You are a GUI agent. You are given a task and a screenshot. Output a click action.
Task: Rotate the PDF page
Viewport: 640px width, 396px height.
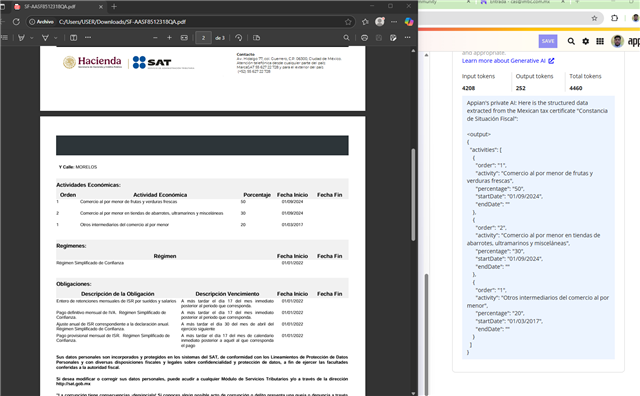click(x=239, y=38)
